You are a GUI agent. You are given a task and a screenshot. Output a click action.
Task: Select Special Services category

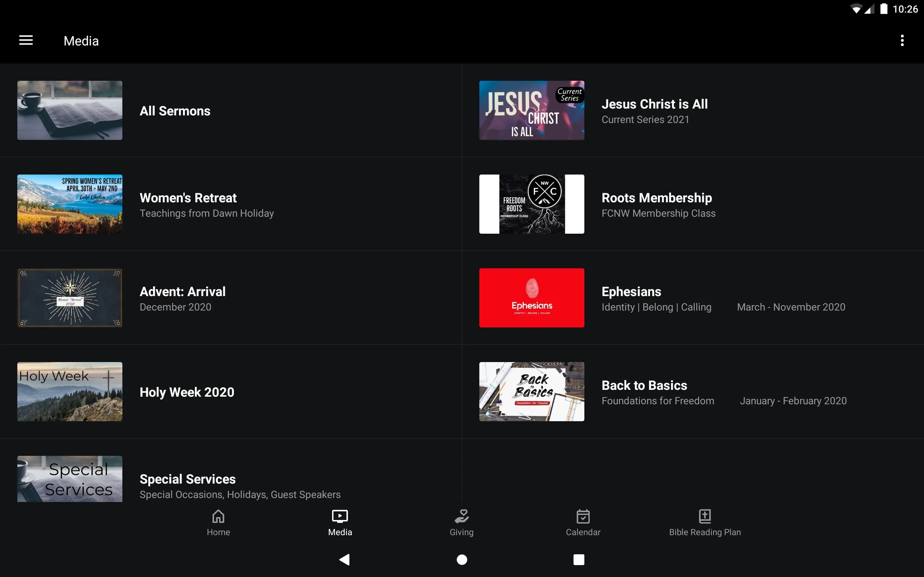click(x=187, y=478)
